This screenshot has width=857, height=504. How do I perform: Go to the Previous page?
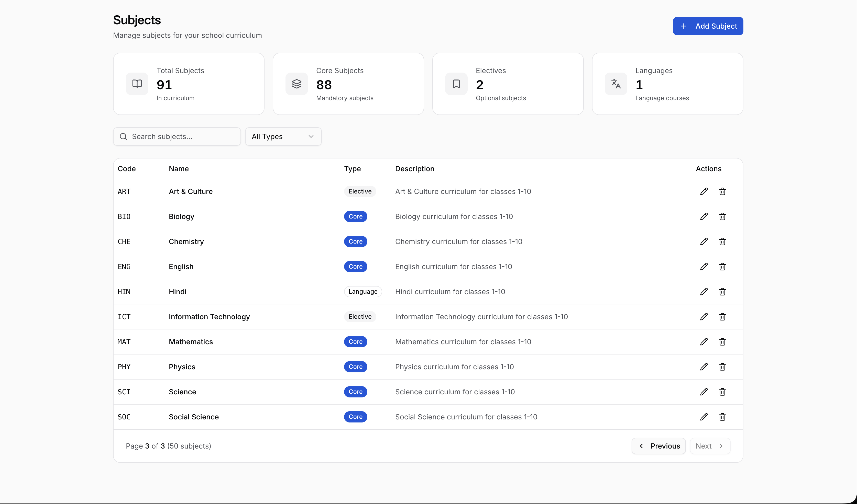click(x=658, y=446)
